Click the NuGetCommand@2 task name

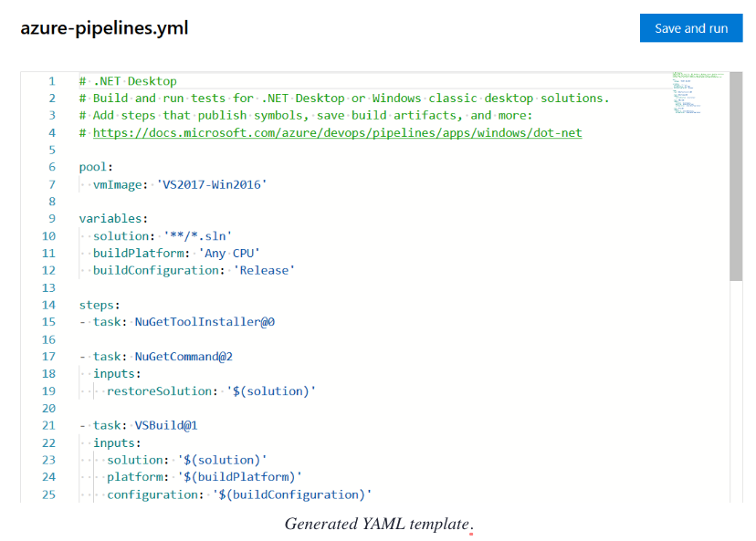point(184,357)
